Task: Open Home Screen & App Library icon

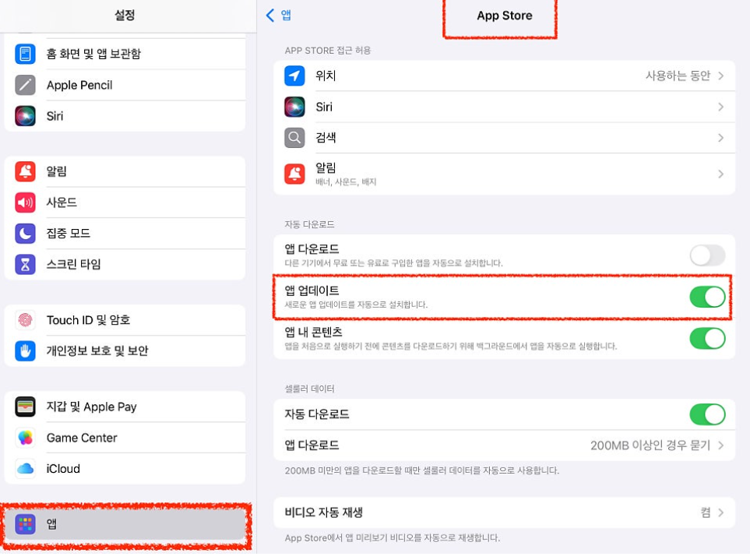Action: tap(25, 54)
